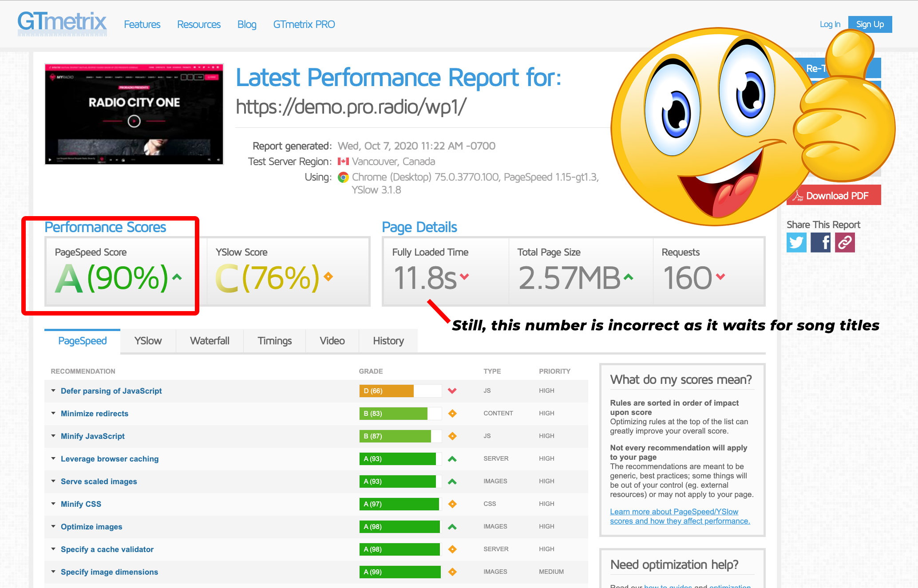Click green arrow next to PageSpeed Score
This screenshot has width=918, height=588.
click(177, 277)
